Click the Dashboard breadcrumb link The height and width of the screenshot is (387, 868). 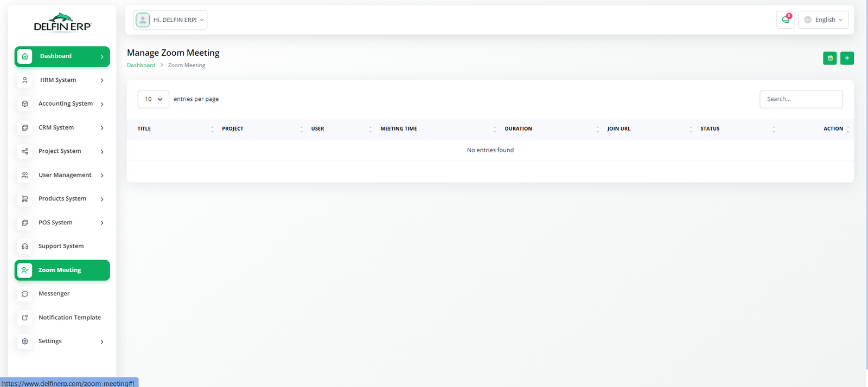[x=141, y=65]
